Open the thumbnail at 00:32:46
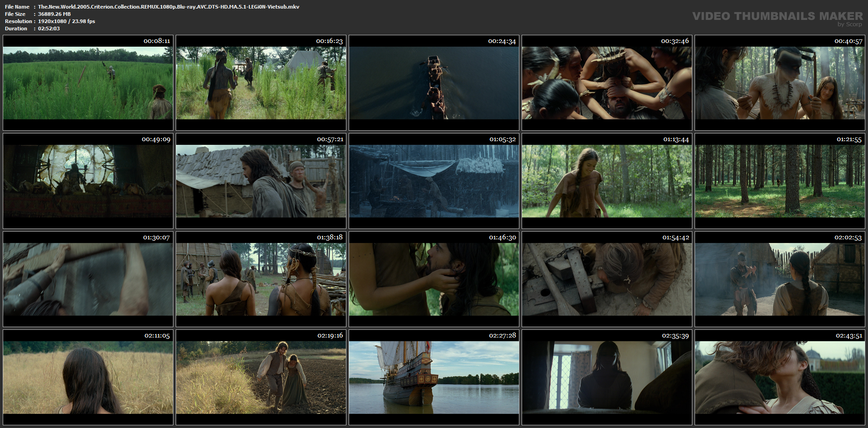Viewport: 868px width, 428px height. tap(607, 83)
